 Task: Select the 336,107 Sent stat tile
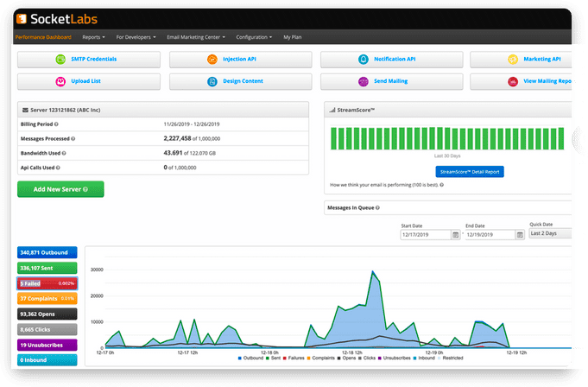point(47,268)
